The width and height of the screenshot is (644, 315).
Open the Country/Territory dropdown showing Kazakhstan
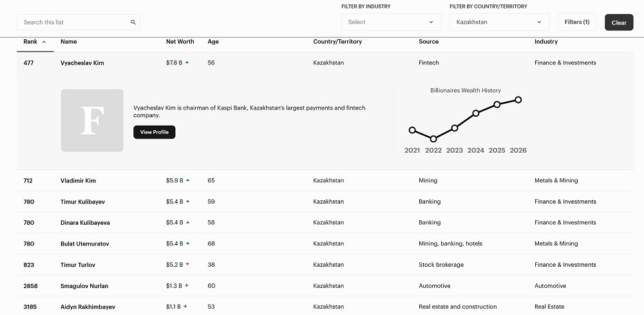[x=499, y=22]
